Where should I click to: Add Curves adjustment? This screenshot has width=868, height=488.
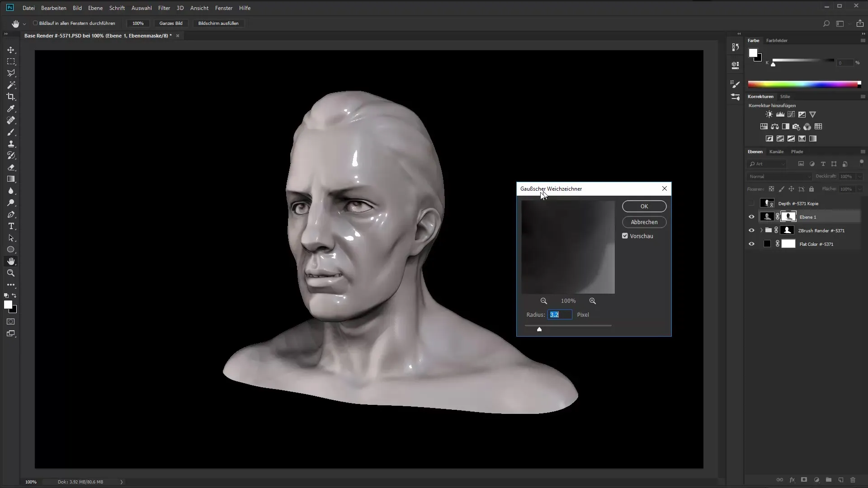point(791,115)
